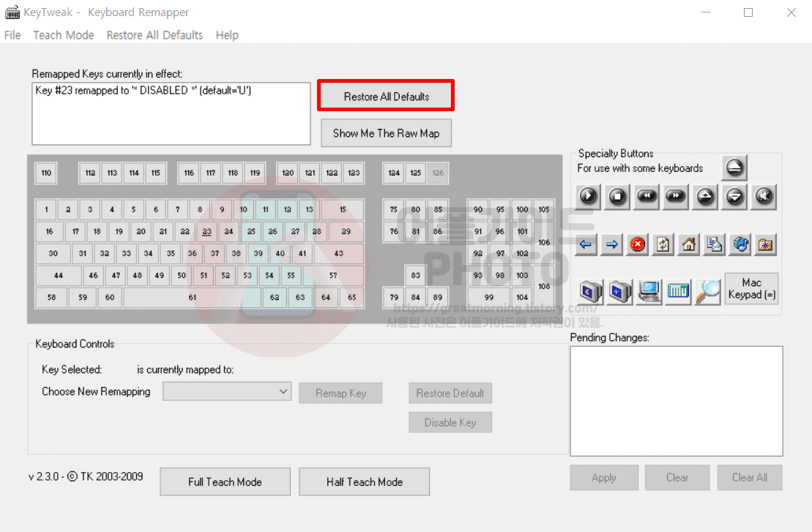Viewport: 812px width, 532px height.
Task: Select function-row key 123
Action: tap(354, 173)
